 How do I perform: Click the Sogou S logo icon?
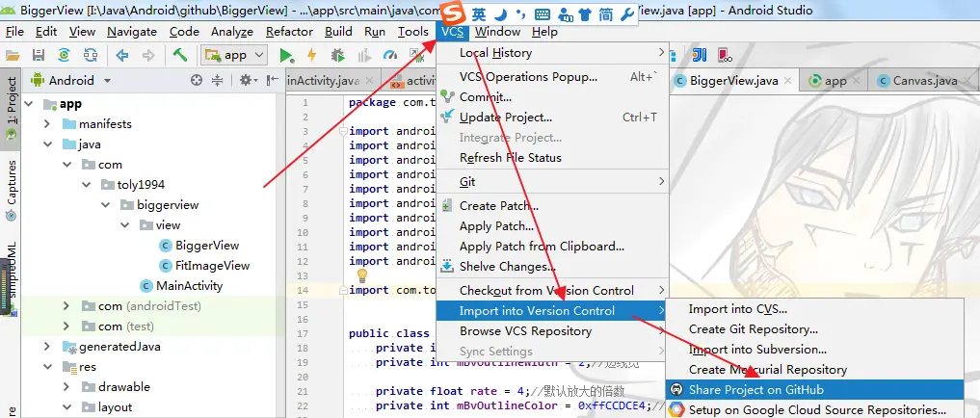(x=453, y=12)
